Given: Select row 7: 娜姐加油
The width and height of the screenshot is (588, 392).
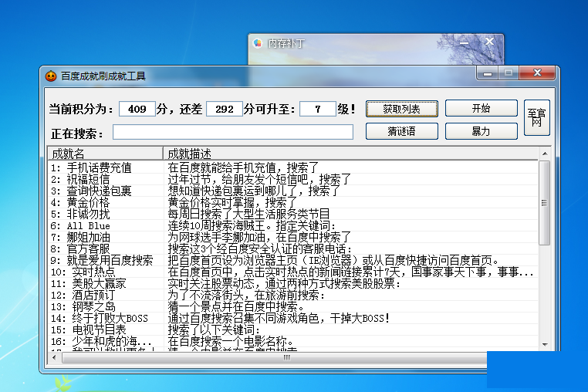Looking at the screenshot, I should [293, 237].
